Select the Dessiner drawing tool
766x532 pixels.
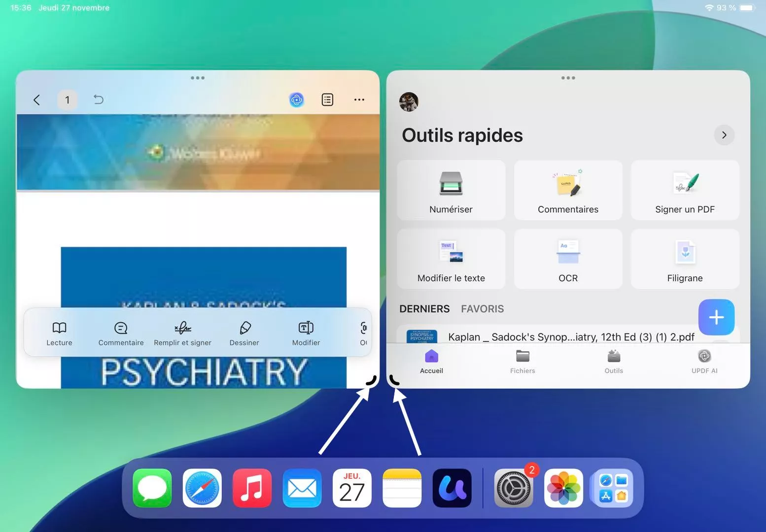pyautogui.click(x=244, y=333)
